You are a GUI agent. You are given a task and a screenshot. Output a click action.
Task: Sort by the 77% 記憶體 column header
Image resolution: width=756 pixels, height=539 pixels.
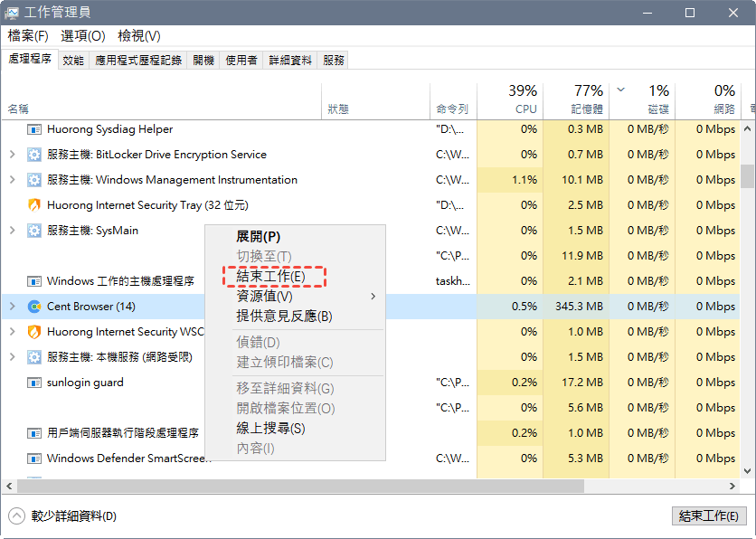coord(576,101)
